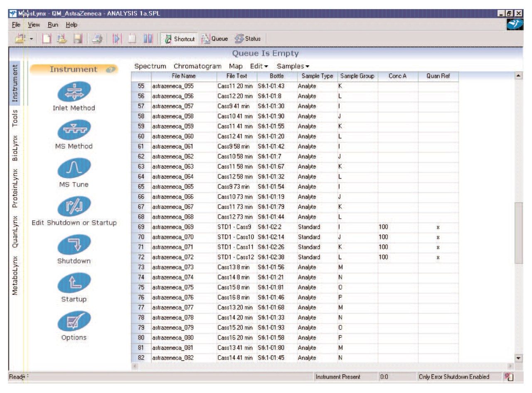Screen dimensions: 532x393
Task: Click the 'Cass12 73 min' file text cell
Action: [236, 217]
